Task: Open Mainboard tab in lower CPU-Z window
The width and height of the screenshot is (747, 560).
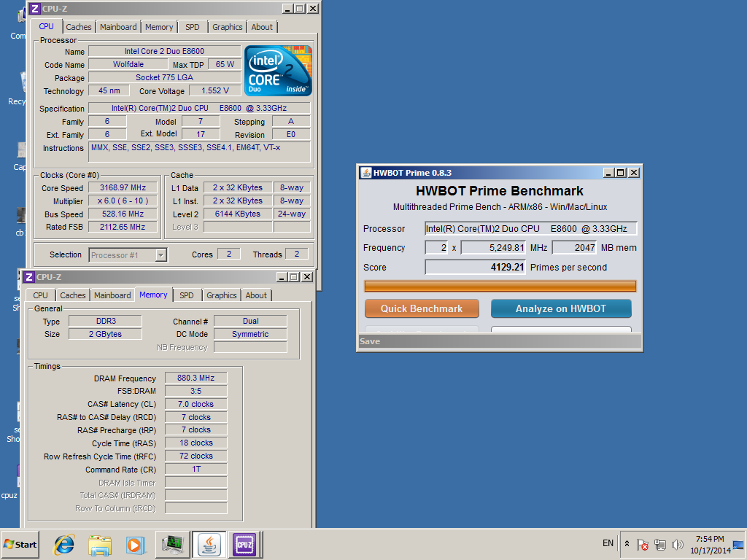Action: (112, 295)
